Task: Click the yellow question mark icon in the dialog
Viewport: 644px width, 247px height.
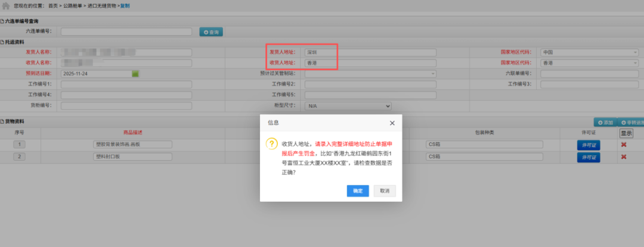Action: tap(271, 144)
